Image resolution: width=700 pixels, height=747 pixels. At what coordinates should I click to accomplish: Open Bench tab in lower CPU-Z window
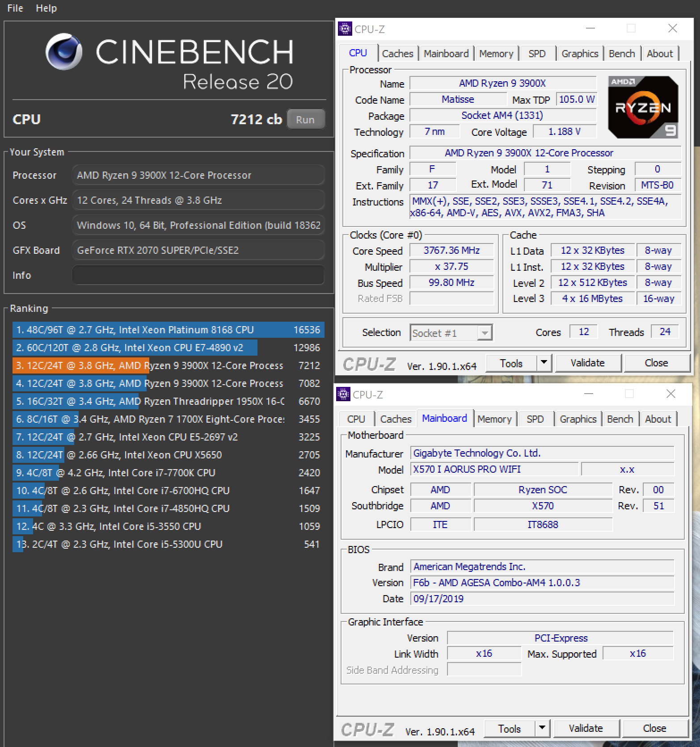620,419
